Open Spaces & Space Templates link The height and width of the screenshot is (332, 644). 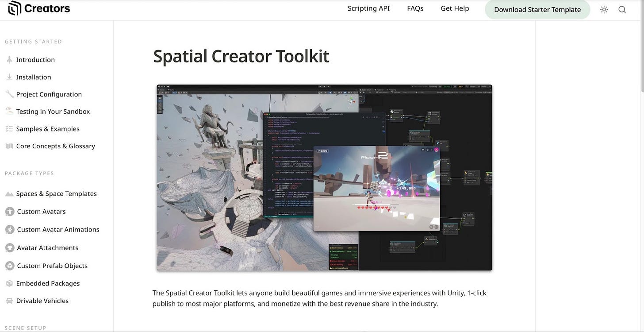coord(57,194)
